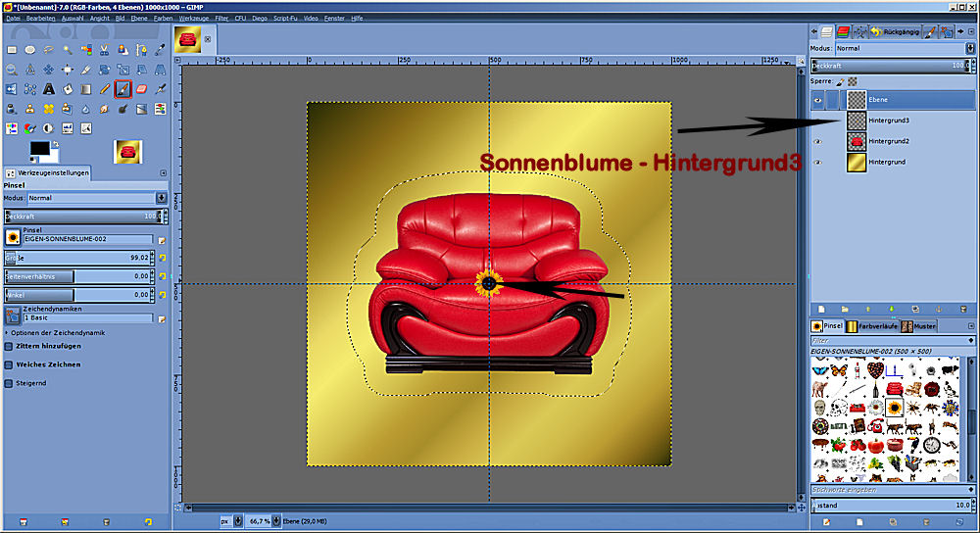The height and width of the screenshot is (533, 980).
Task: Close the image tab
Action: (x=208, y=39)
